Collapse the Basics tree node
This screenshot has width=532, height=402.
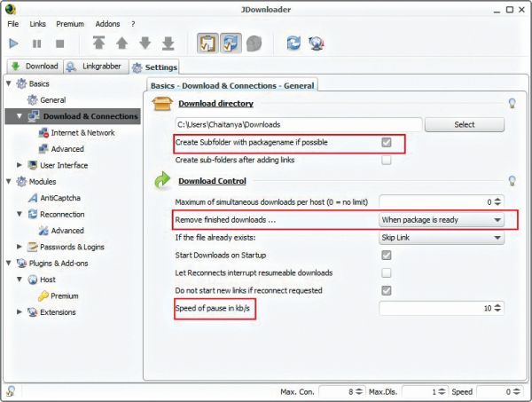[9, 83]
